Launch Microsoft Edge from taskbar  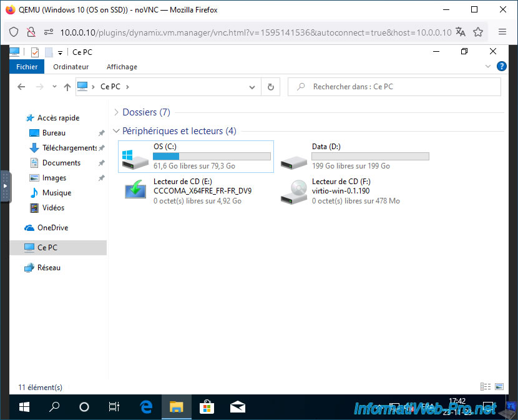(x=146, y=407)
